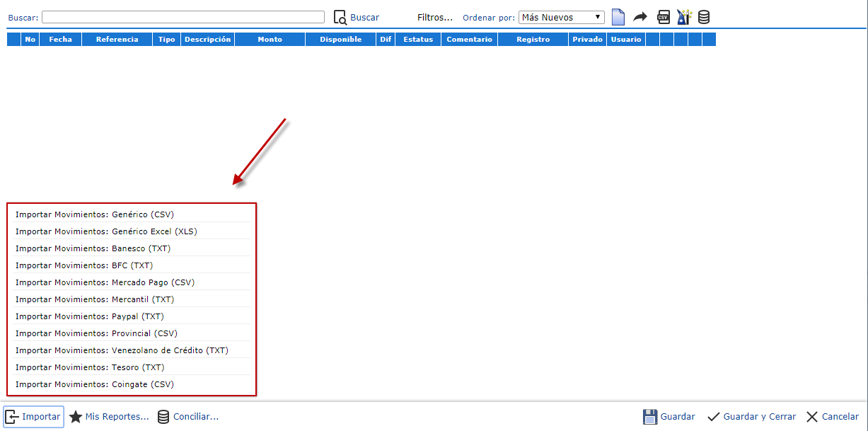Viewport: 868px width, 431px height.
Task: Select Importar Movimientos: Provincial (CSV)
Action: [131, 333]
